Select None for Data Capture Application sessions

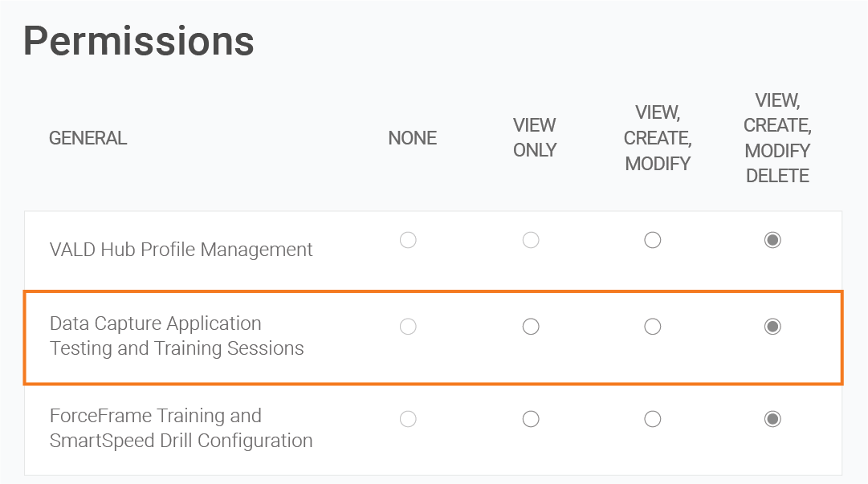[x=408, y=327]
